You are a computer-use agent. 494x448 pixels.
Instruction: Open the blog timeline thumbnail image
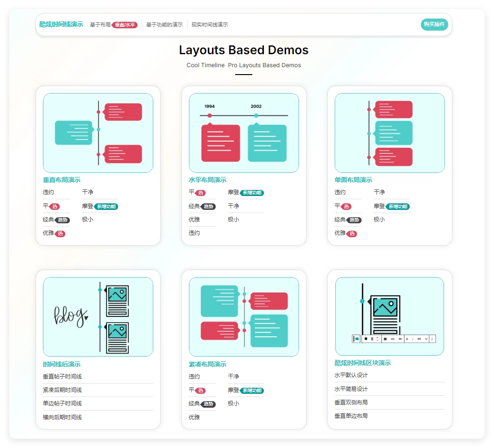98,317
